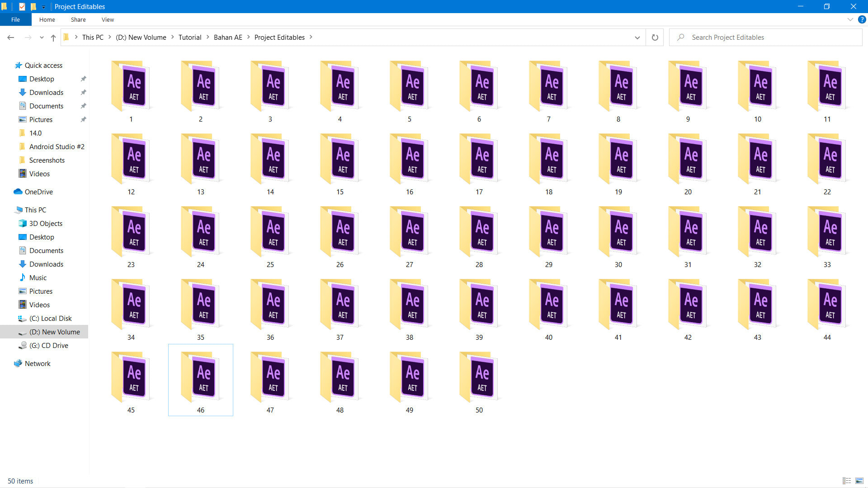
Task: Open Videos under This PC
Action: [x=39, y=305]
